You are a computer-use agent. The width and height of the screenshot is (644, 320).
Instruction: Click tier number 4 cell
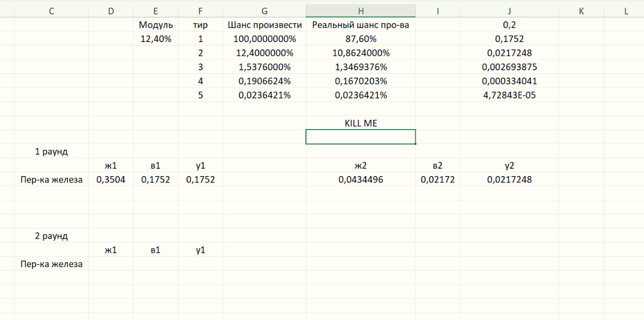click(200, 81)
